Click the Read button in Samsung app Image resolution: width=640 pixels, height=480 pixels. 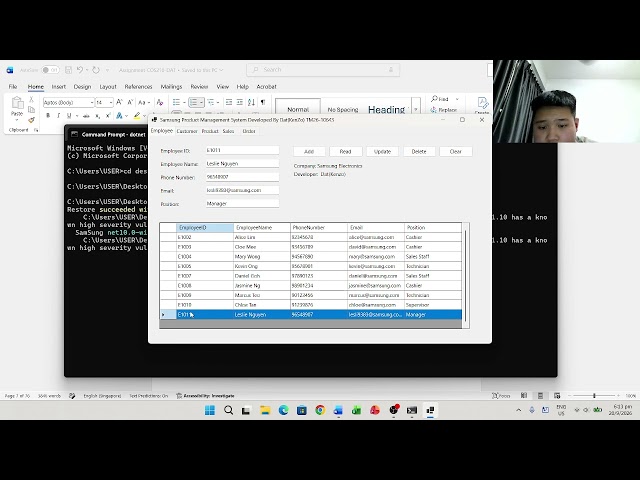click(345, 151)
